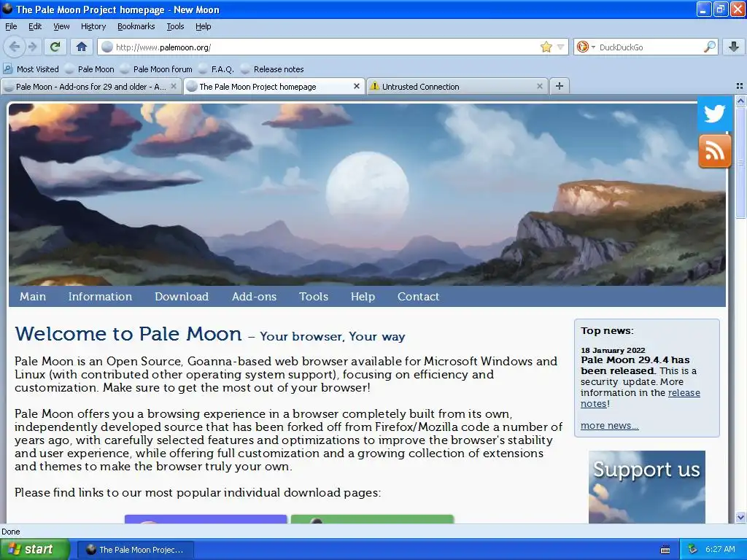
Task: Click the safely remove hardware tray icon
Action: point(693,549)
